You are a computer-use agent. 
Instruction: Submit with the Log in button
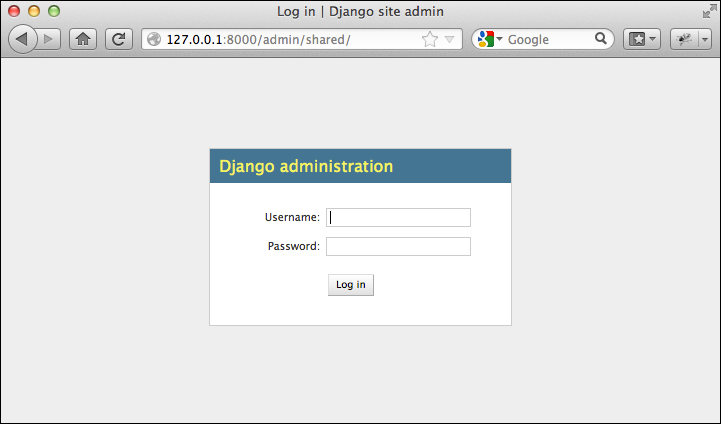pos(351,285)
